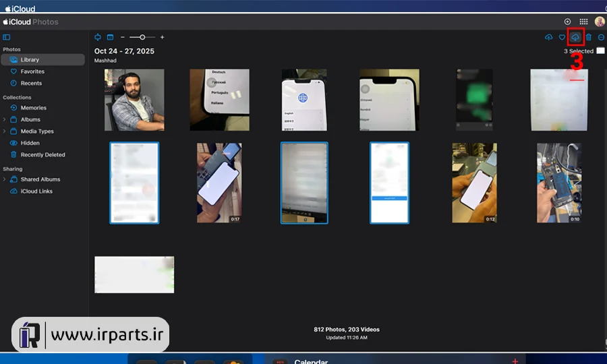Viewport: 607px width, 364px height.
Task: Open the account profile avatar
Action: 600,22
